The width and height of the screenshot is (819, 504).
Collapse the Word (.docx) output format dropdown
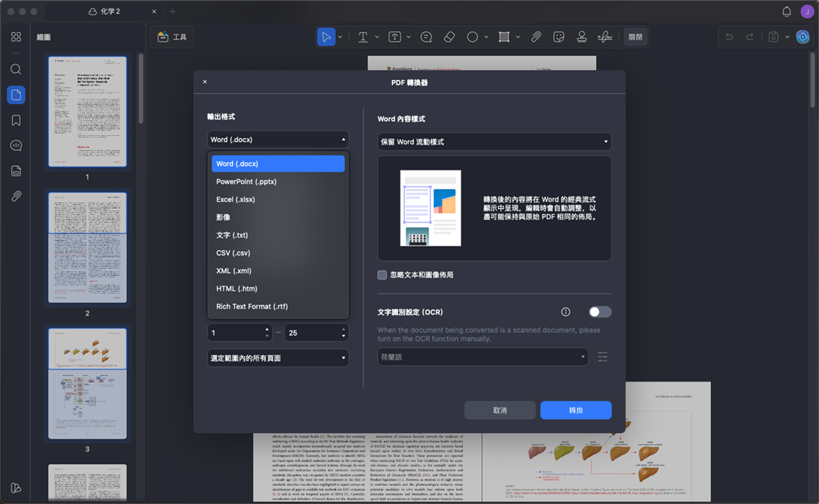(278, 139)
